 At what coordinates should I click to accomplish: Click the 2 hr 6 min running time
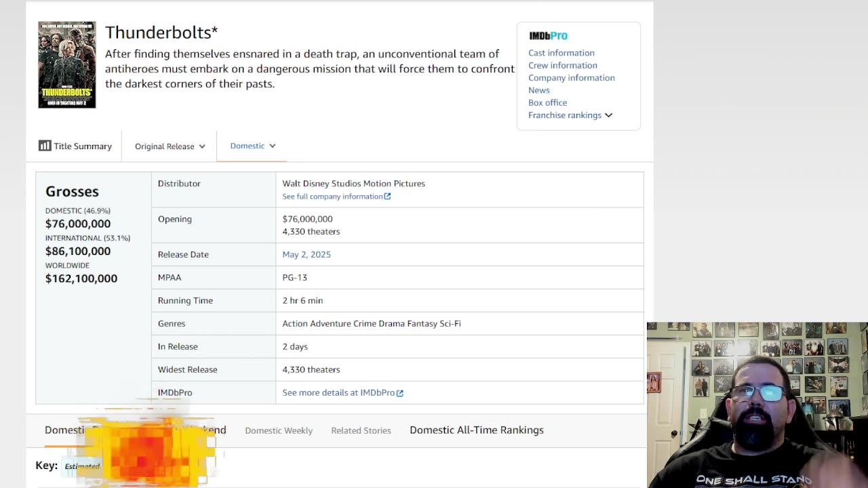coord(302,300)
